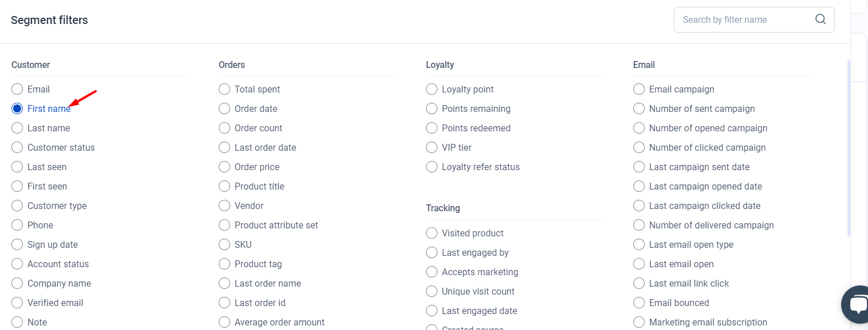This screenshot has height=330, width=868.
Task: Select the First name radio option
Action: (x=17, y=108)
